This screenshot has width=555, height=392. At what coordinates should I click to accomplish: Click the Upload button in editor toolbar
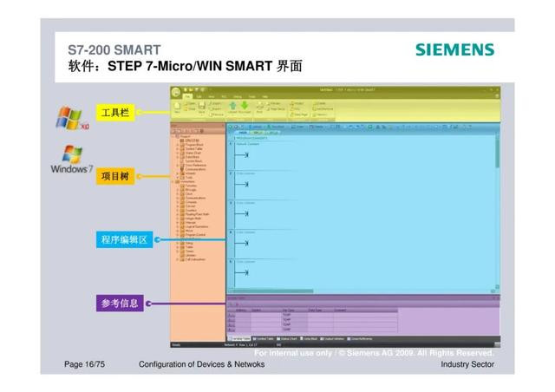(x=256, y=127)
